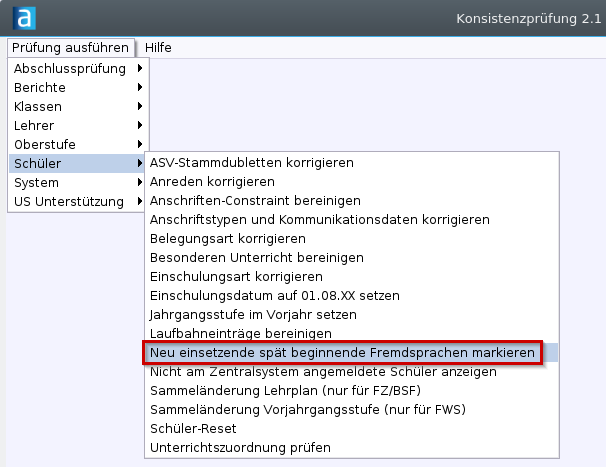The width and height of the screenshot is (606, 467).
Task: Expand the arrow beside Lehrer
Action: tap(140, 125)
